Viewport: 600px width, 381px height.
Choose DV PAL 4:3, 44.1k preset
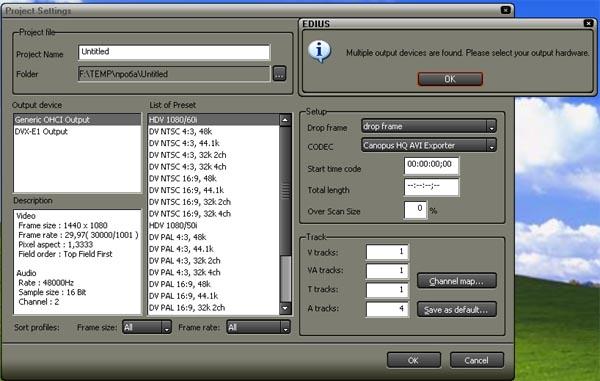tap(214, 249)
